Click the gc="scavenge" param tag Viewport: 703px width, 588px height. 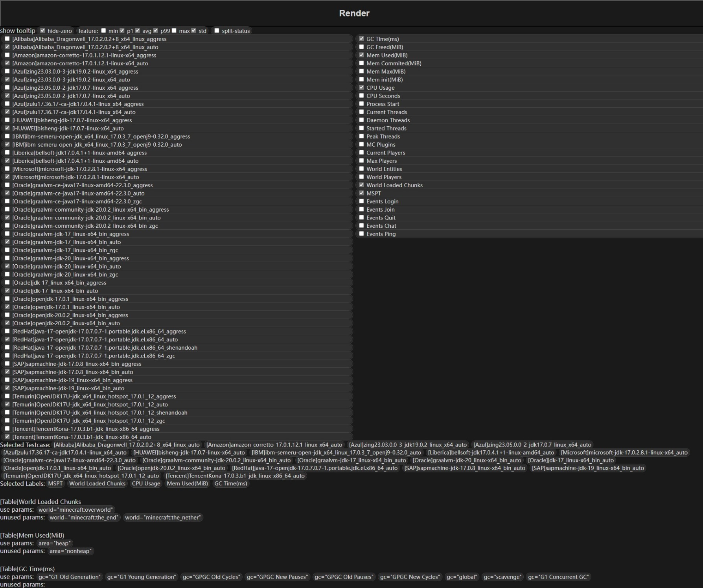pyautogui.click(x=502, y=577)
